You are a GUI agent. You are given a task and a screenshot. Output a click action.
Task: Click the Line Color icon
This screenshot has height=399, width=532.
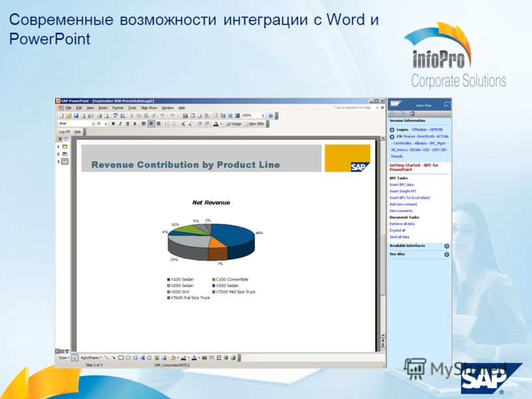tap(184, 358)
